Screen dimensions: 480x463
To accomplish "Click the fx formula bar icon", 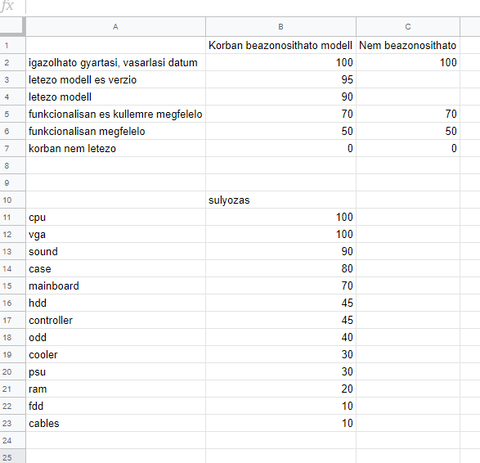I will coord(7,6).
